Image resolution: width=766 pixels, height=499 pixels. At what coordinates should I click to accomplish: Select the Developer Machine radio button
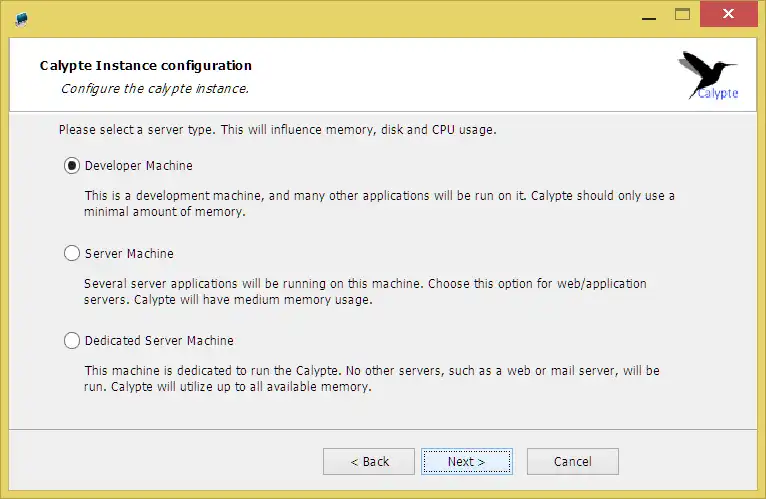pyautogui.click(x=72, y=166)
